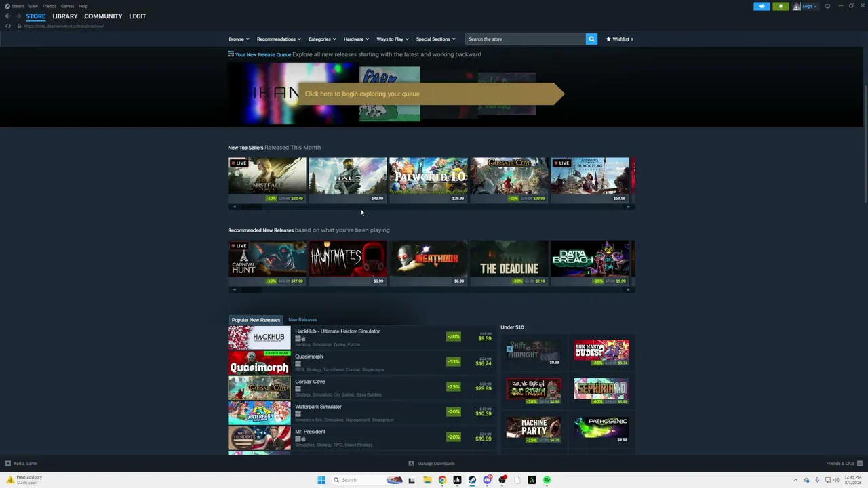Expand the Ways to Play dropdown

(393, 39)
